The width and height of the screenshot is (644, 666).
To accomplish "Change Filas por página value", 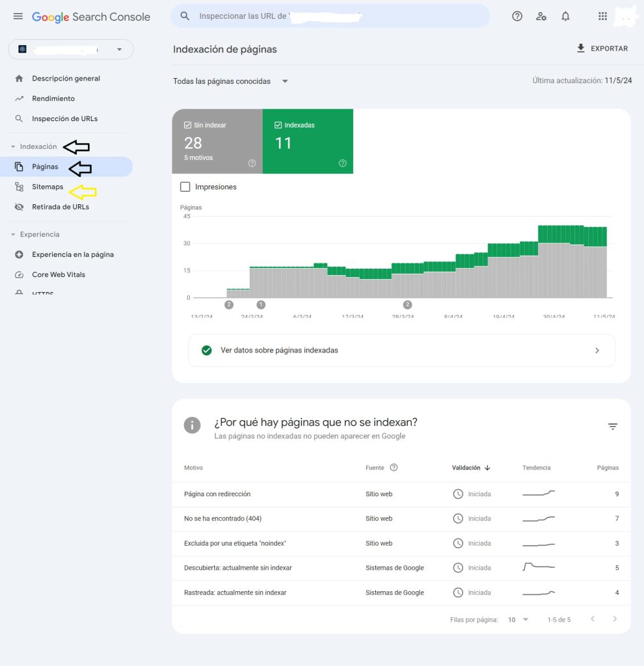I will [x=518, y=620].
